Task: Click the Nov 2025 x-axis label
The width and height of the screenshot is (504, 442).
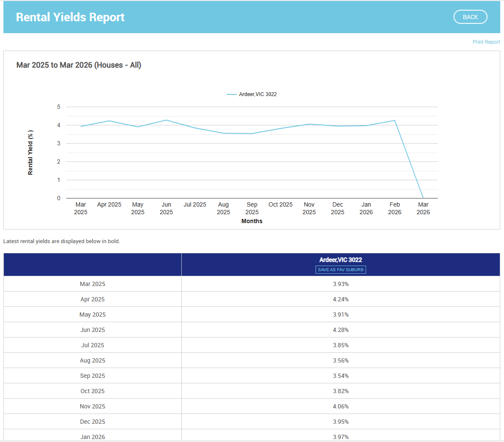Action: pos(309,208)
